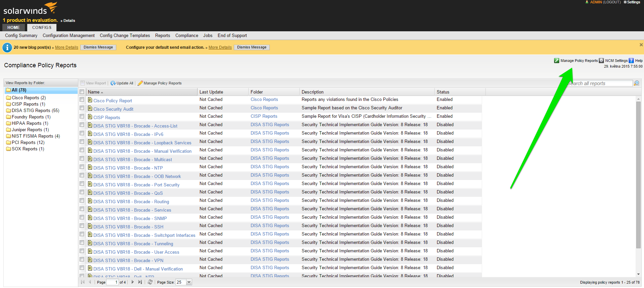Go to the previous page of reports
The width and height of the screenshot is (644, 288).
click(x=90, y=282)
